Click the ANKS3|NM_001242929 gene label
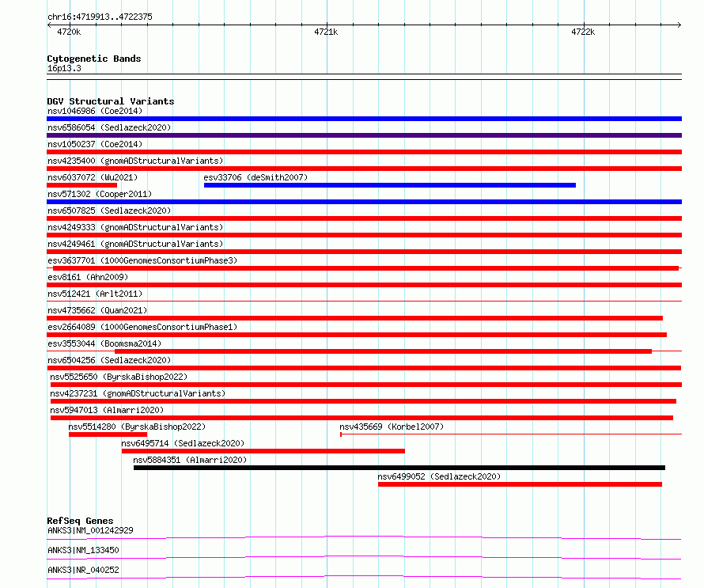The height and width of the screenshot is (588, 704). pos(90,530)
